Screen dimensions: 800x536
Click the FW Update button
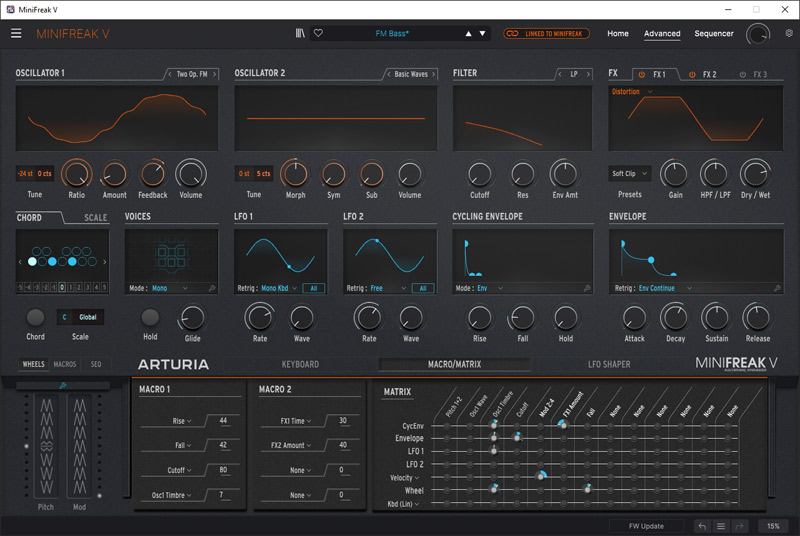[x=646, y=526]
